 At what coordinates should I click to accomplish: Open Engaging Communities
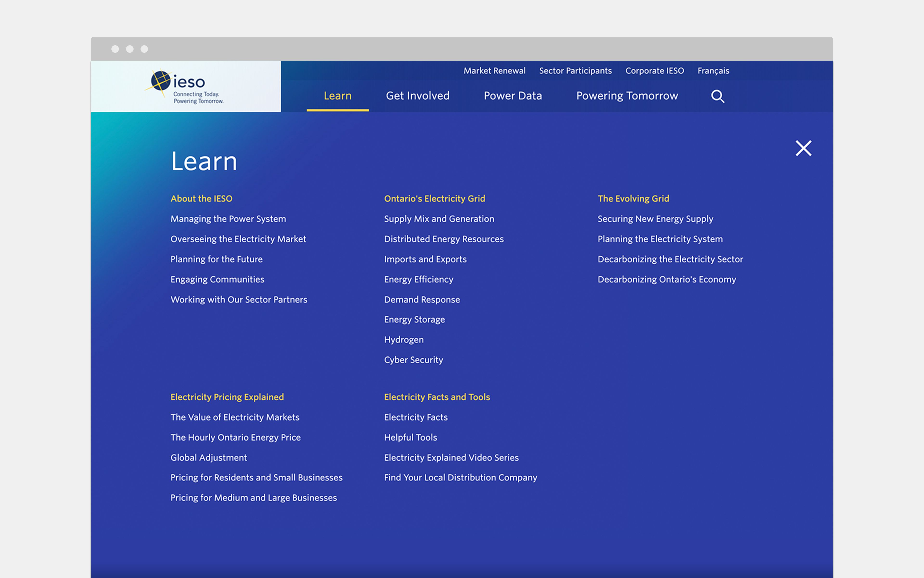[217, 279]
